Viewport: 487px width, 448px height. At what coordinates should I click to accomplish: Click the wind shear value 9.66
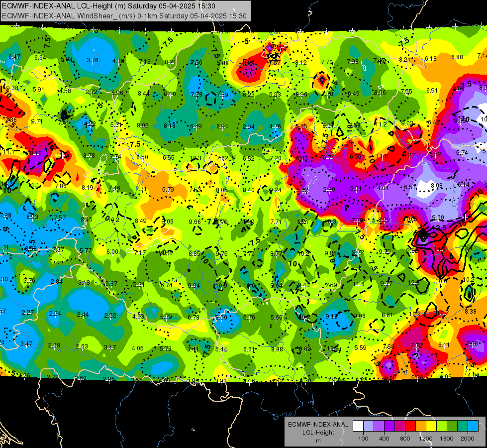tap(195, 222)
